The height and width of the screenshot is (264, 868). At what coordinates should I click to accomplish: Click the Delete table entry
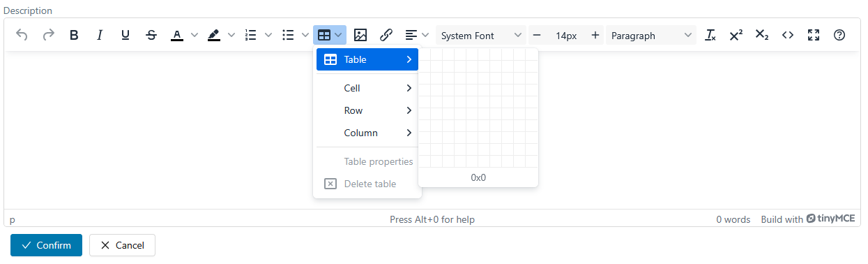(x=367, y=184)
